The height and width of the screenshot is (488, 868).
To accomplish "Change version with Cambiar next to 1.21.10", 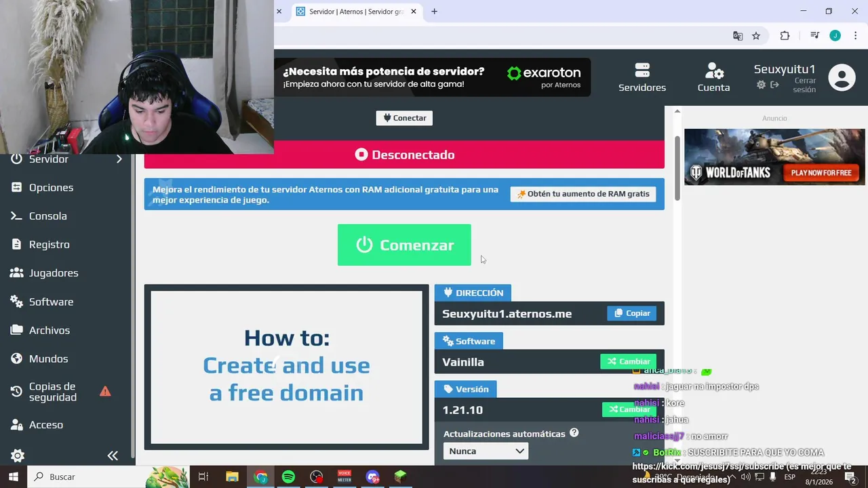I will [629, 409].
